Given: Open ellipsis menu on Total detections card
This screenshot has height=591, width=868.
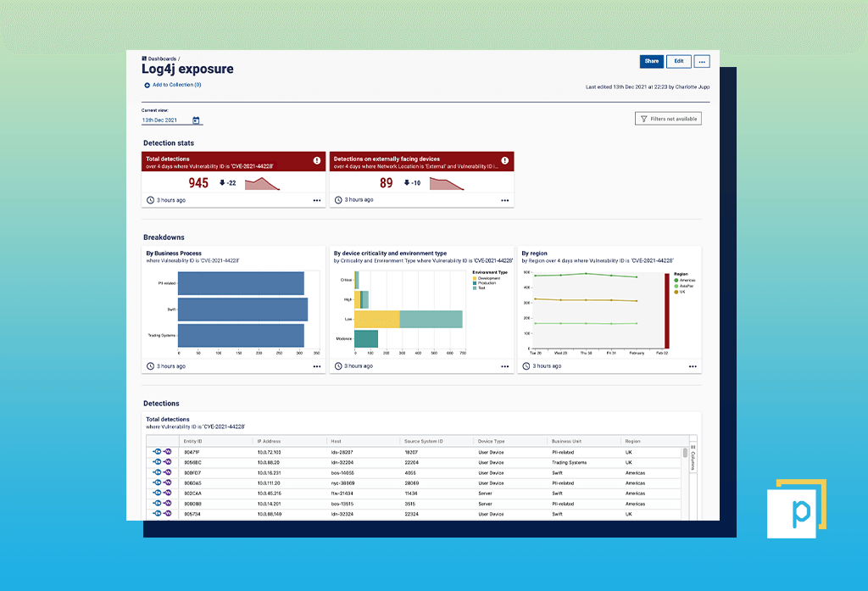Looking at the screenshot, I should (317, 200).
